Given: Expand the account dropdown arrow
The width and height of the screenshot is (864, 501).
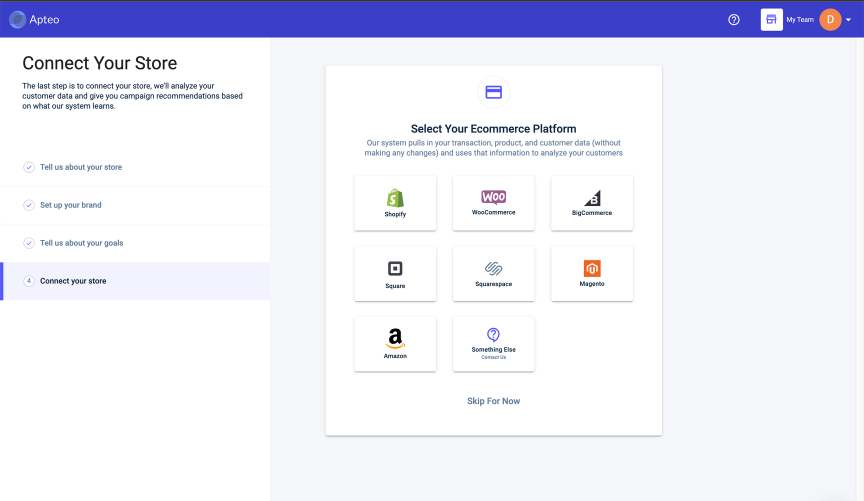Looking at the screenshot, I should 849,20.
